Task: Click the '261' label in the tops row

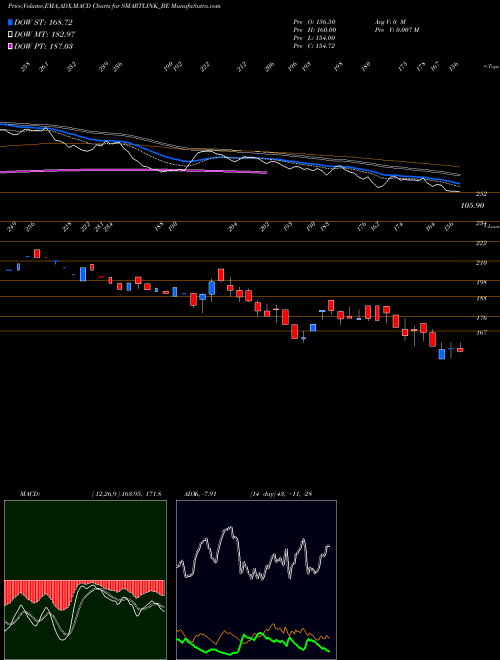Action: click(x=44, y=67)
